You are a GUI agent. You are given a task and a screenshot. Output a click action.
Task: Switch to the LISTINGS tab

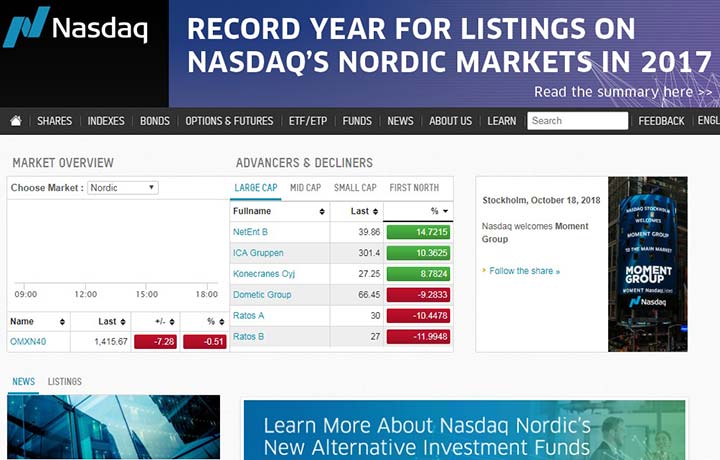[x=65, y=381]
